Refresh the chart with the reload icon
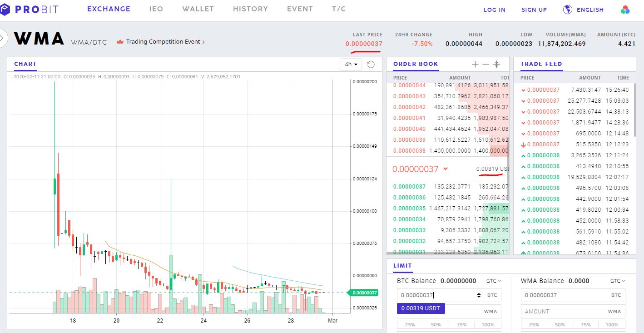 click(x=371, y=64)
